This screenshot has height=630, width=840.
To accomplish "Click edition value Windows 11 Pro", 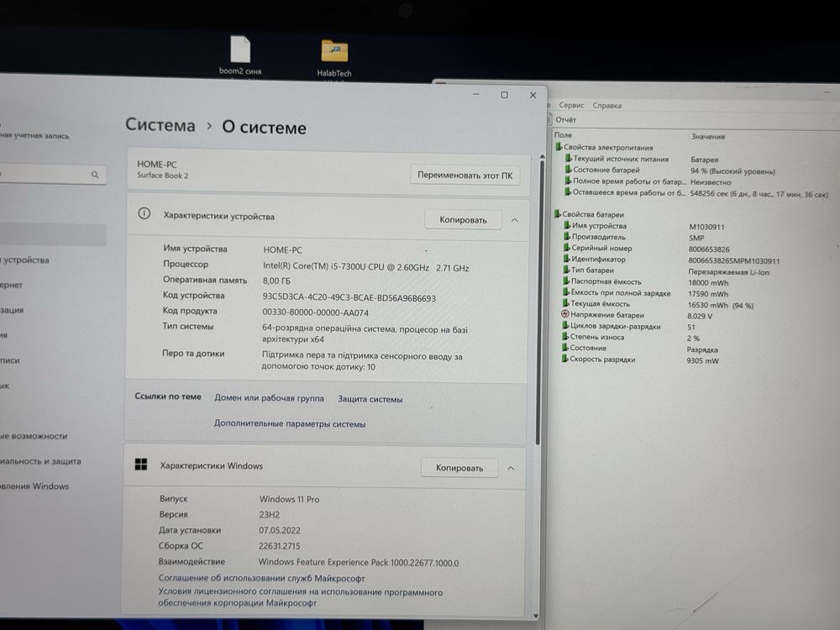I will pos(289,499).
